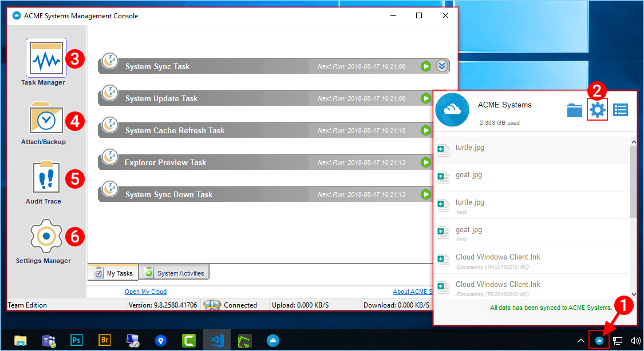Open the volume control in system tray
The width and height of the screenshot is (644, 351).
[636, 340]
